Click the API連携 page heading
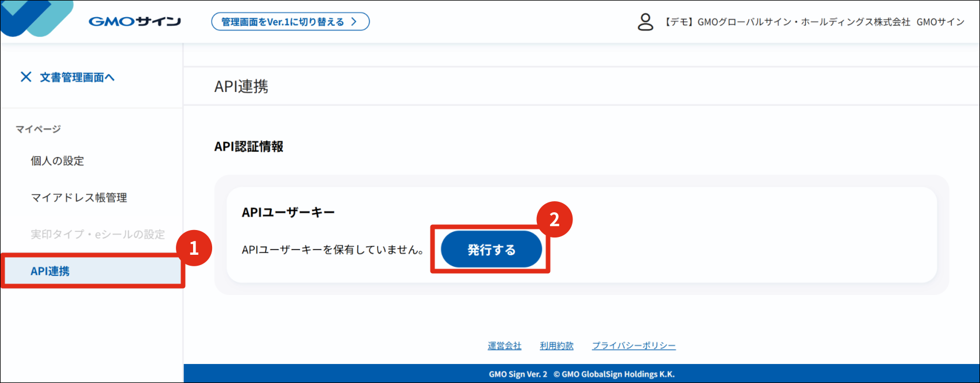Viewport: 980px width, 383px height. point(241,86)
